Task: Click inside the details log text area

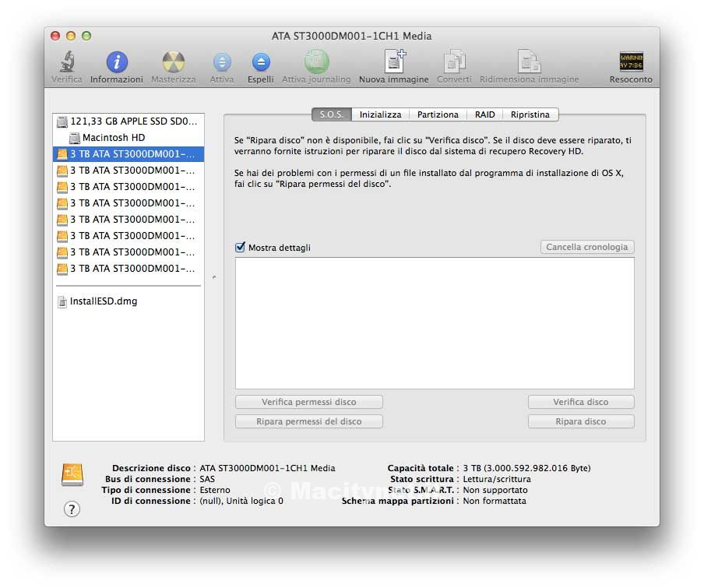Action: pyautogui.click(x=435, y=323)
